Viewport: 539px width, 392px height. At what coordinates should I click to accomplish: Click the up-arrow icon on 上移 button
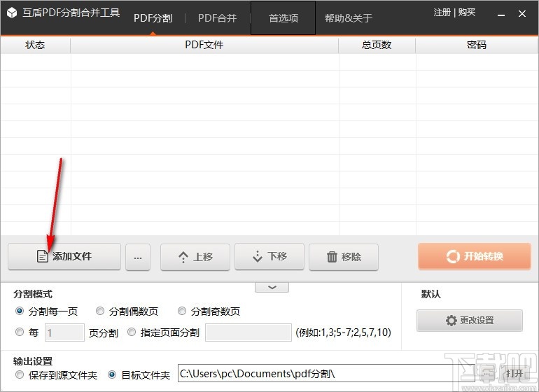pyautogui.click(x=183, y=257)
